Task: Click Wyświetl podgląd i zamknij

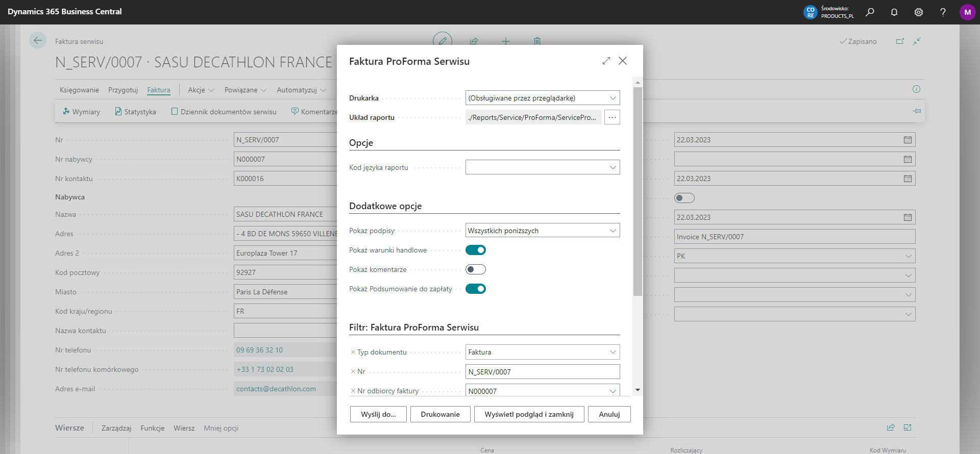Action: click(x=529, y=414)
